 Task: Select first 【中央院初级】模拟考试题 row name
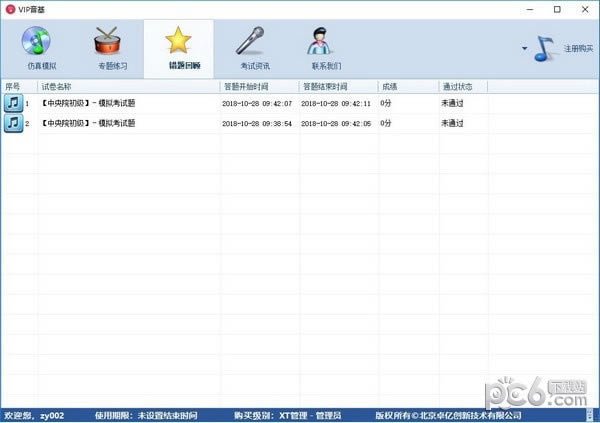[88, 103]
